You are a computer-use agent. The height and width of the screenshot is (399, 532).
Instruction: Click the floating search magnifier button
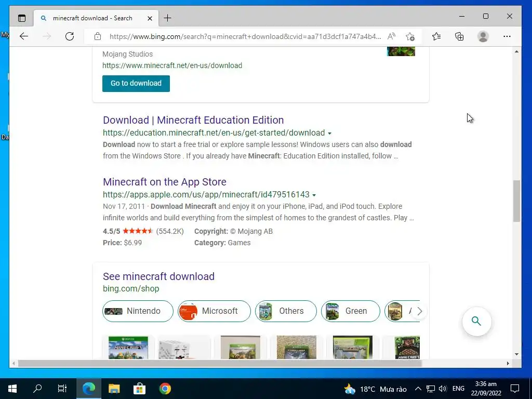click(x=476, y=321)
